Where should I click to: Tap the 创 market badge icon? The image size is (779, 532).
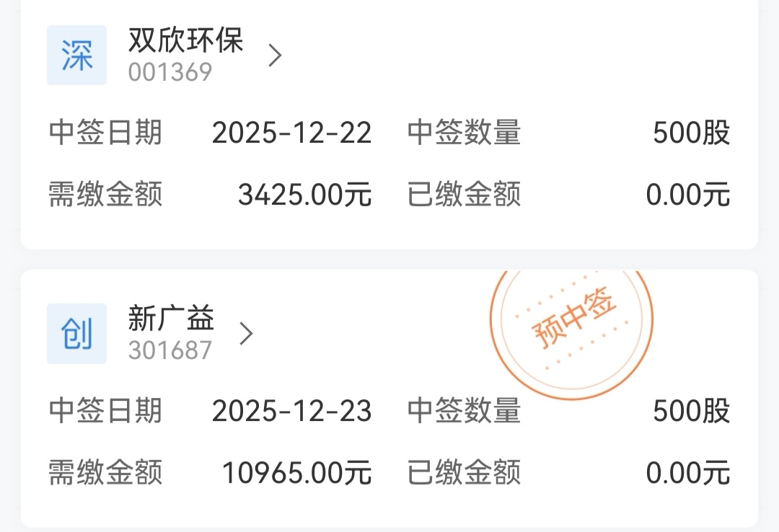76,334
